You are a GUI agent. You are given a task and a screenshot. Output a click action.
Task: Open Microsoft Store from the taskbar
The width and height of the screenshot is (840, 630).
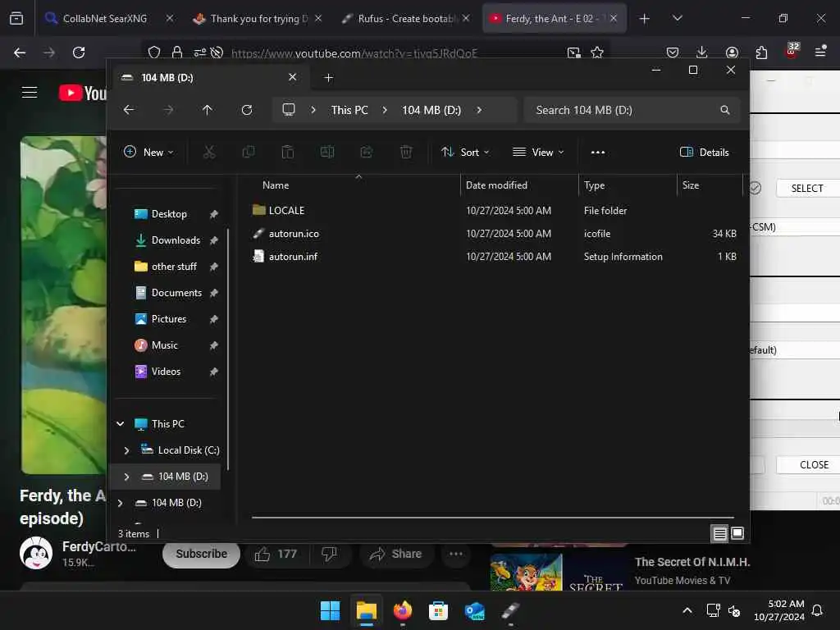point(438,610)
